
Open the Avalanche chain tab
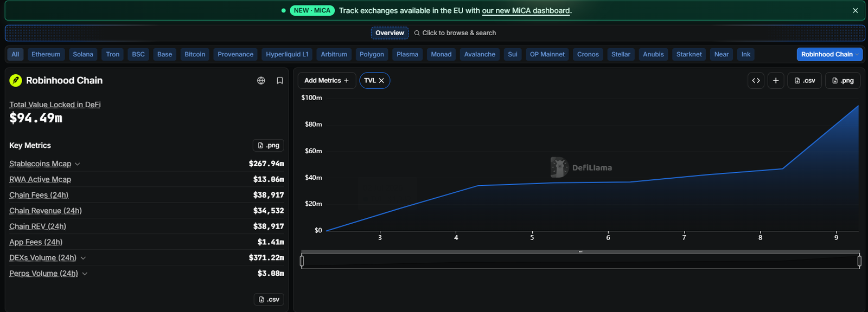480,54
